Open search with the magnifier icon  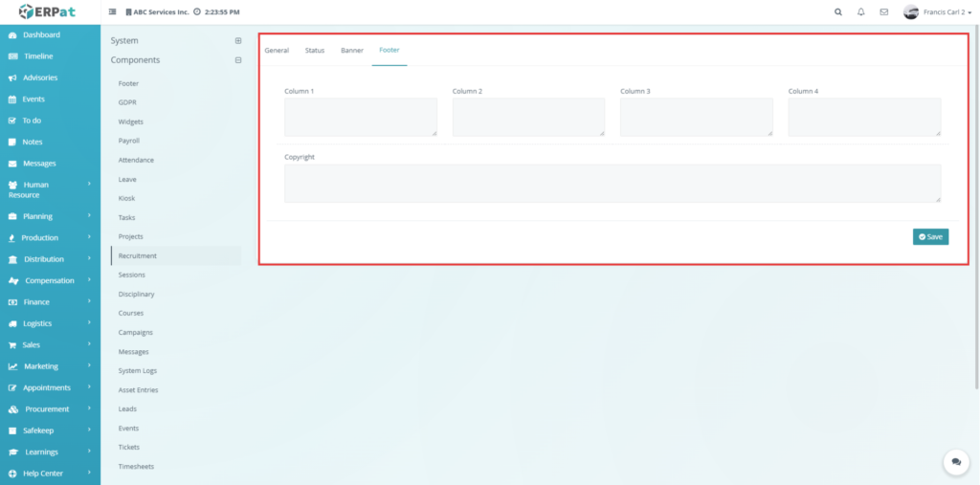(x=838, y=11)
